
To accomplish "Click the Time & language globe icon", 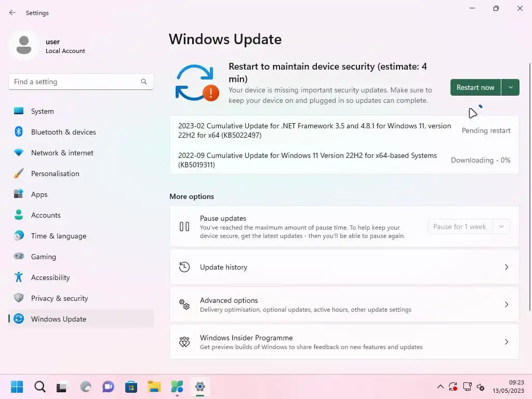I will 19,235.
